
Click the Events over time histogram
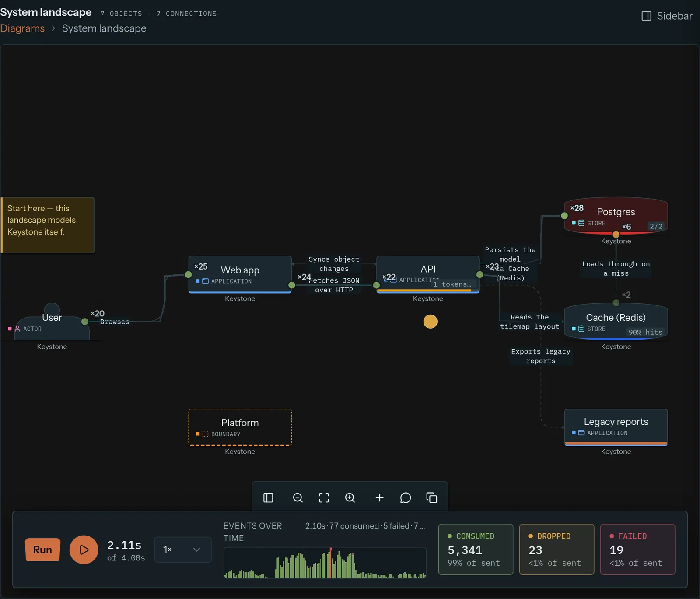click(x=325, y=563)
